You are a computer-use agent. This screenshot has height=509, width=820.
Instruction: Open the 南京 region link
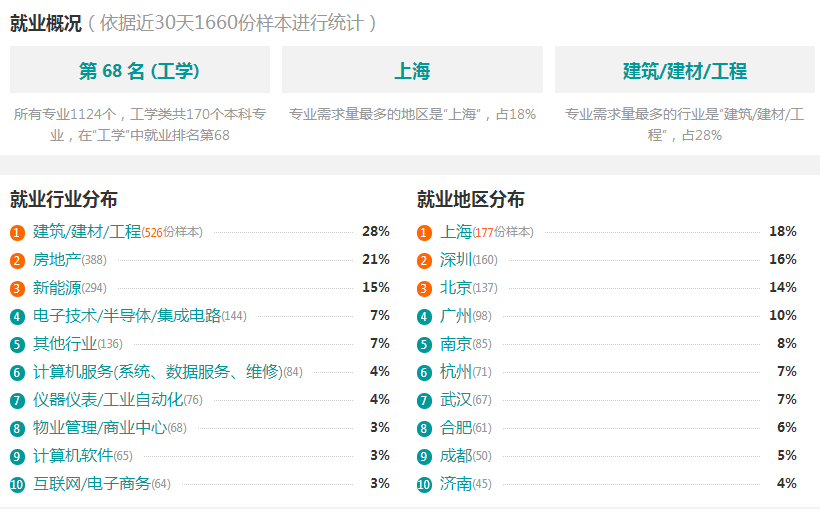coord(456,343)
